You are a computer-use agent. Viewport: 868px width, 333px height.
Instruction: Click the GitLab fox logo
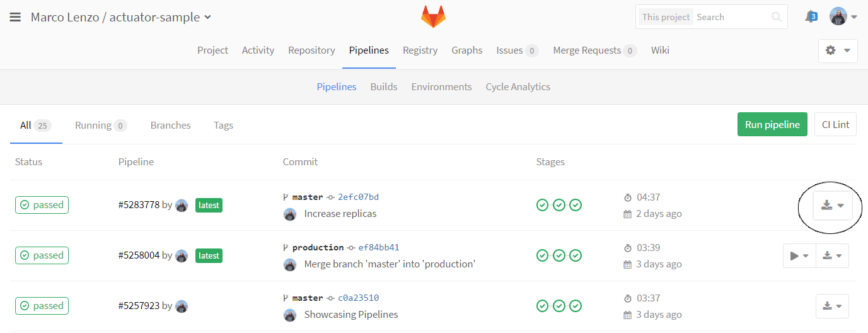coord(433,17)
